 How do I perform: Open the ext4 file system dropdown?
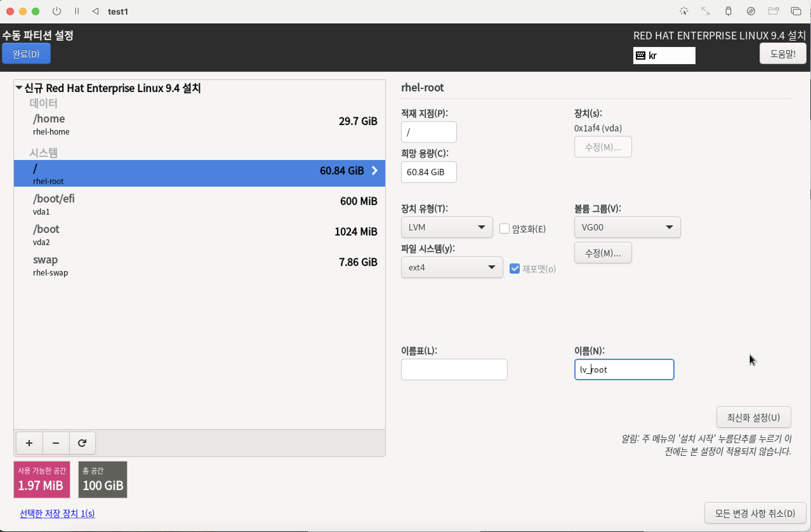pyautogui.click(x=452, y=267)
